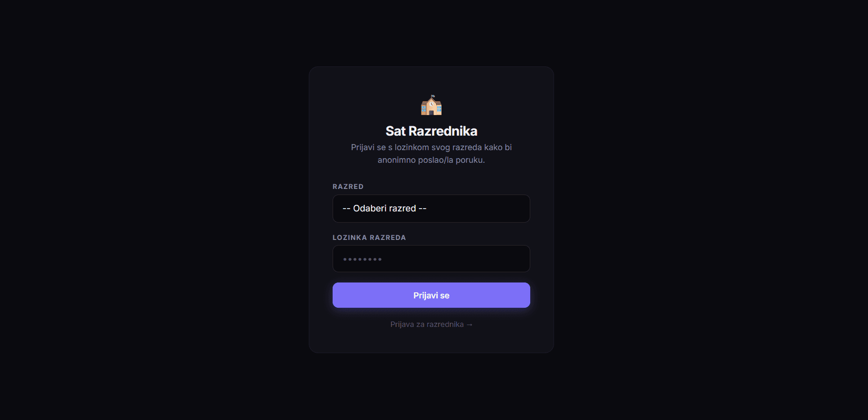Viewport: 868px width, 420px height.
Task: Select the masked password placeholder dots
Action: (363, 259)
